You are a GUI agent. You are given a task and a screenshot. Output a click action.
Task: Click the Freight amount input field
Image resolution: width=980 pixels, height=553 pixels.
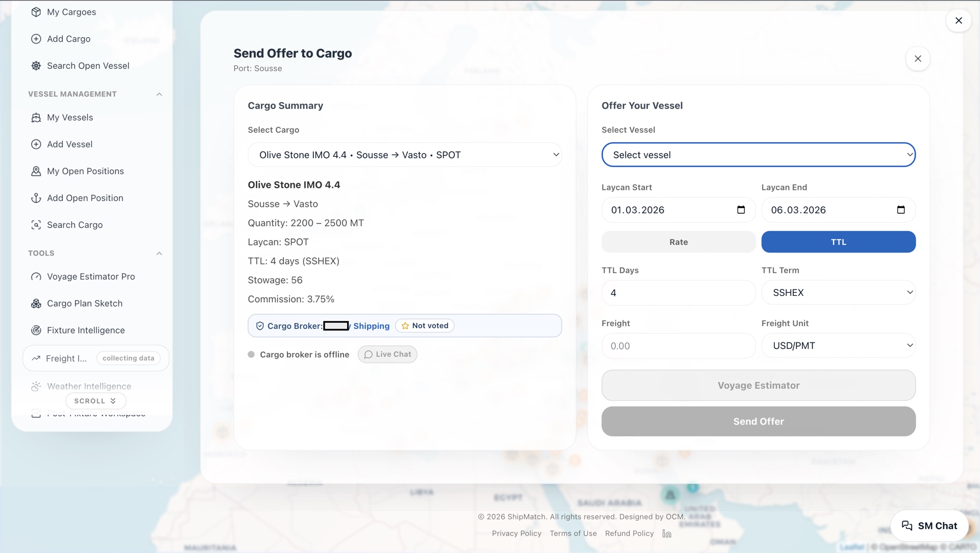(678, 346)
